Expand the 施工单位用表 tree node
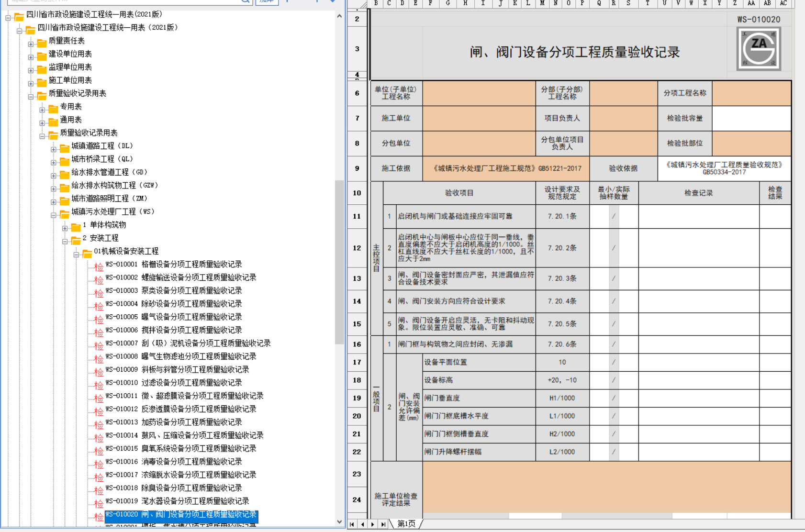This screenshot has width=805, height=532. point(31,84)
